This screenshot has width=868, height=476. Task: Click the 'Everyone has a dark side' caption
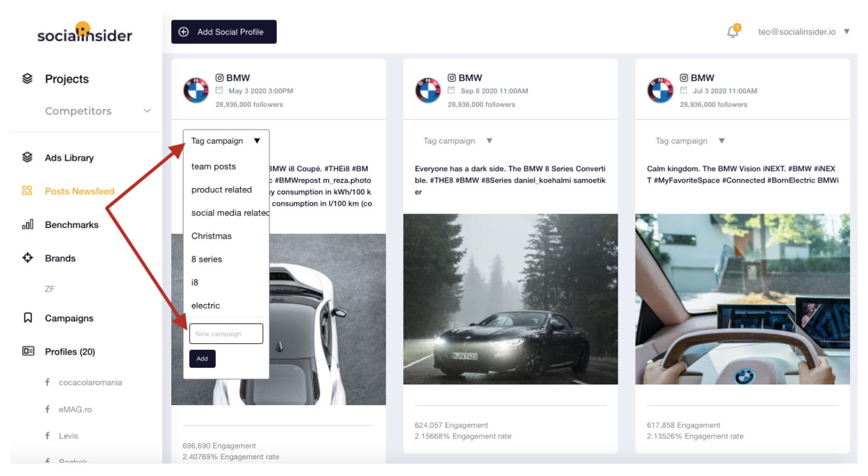coord(510,180)
